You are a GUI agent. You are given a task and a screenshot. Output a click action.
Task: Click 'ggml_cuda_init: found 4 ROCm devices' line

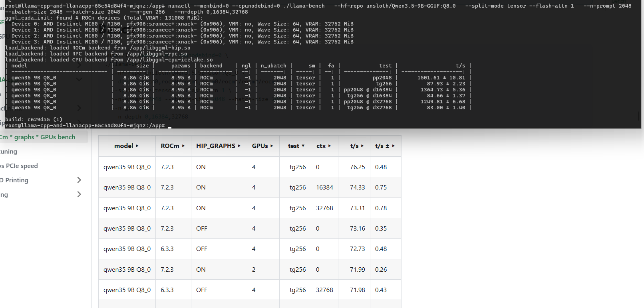click(x=104, y=18)
